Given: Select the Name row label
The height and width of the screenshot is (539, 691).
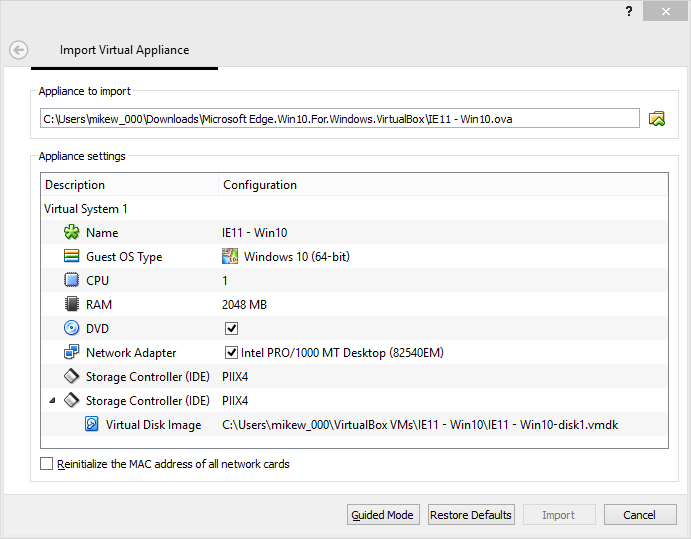Looking at the screenshot, I should click(x=102, y=232).
